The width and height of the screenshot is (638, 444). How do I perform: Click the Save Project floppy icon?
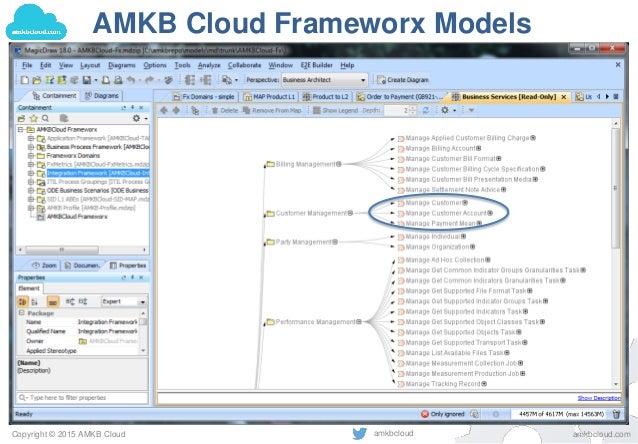click(x=87, y=80)
